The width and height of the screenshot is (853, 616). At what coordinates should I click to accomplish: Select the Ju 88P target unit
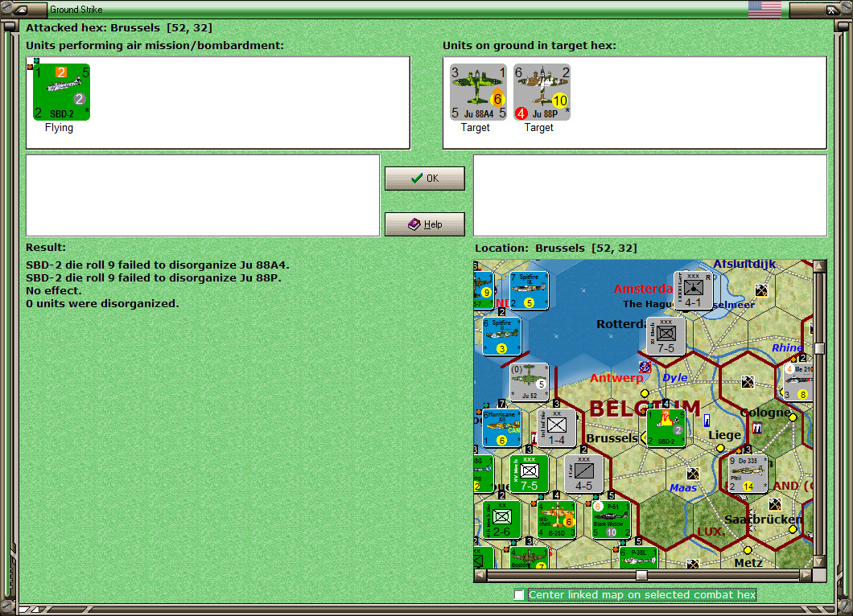(542, 92)
